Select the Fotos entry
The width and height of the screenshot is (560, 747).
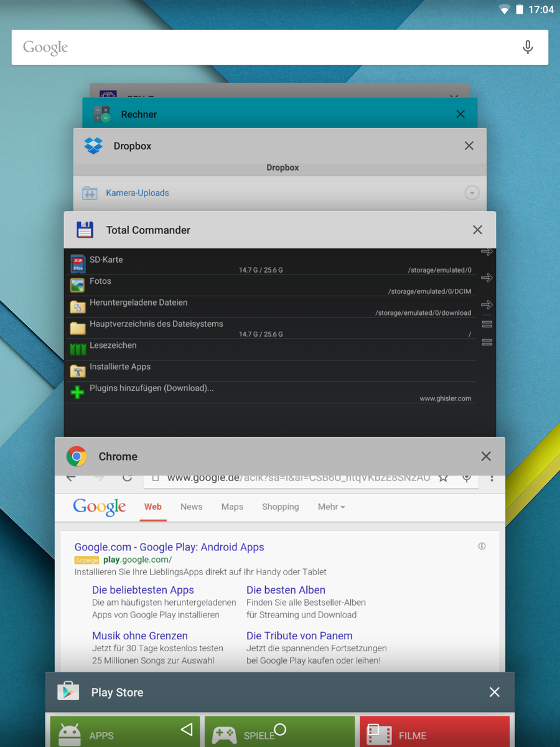271,286
